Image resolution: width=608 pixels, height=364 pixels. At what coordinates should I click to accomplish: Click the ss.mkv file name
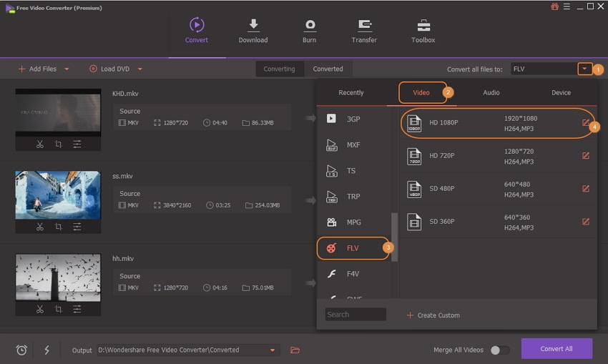click(122, 176)
